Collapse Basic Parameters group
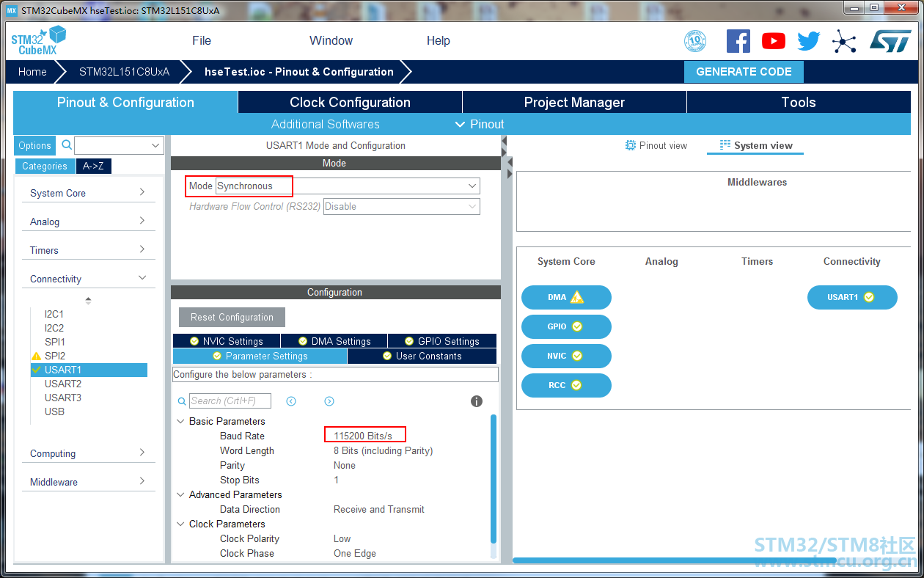924x578 pixels. coord(180,421)
